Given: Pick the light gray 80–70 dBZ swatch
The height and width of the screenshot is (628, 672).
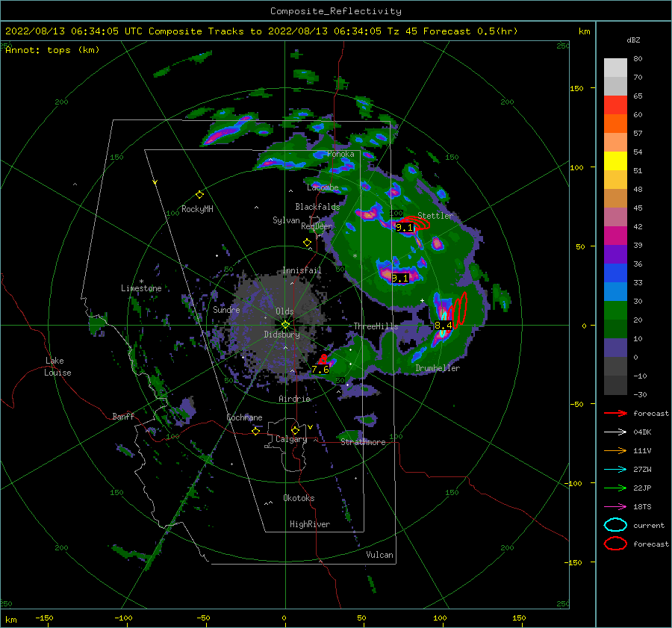Looking at the screenshot, I should [x=615, y=68].
